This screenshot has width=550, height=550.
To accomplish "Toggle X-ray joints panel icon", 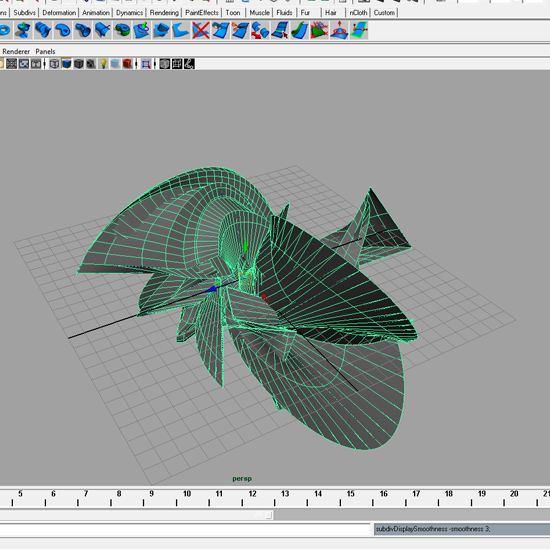I will click(x=189, y=64).
